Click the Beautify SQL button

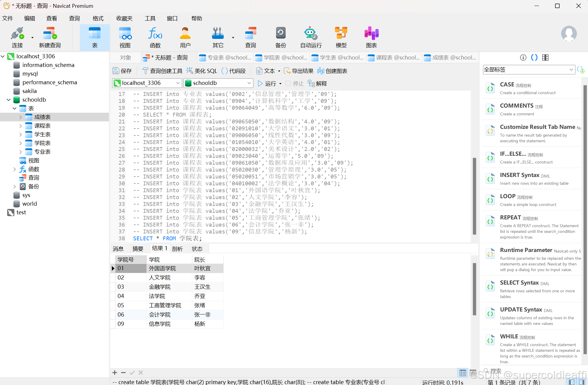click(202, 71)
